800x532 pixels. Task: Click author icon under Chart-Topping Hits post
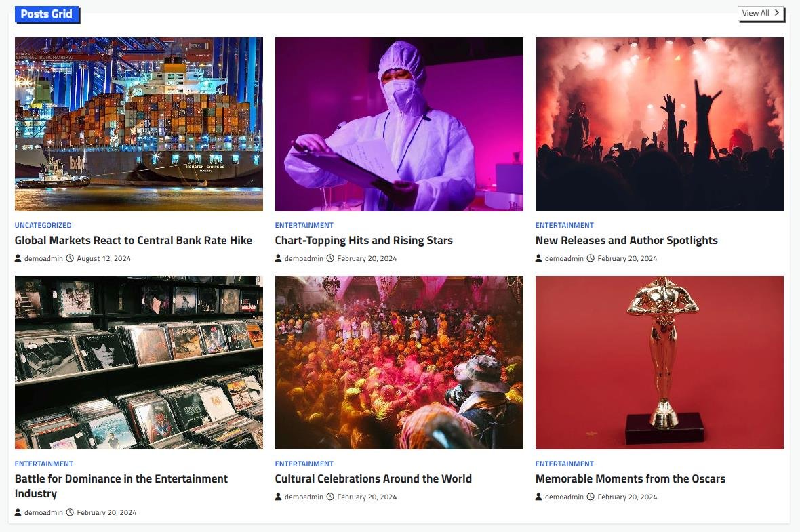point(278,258)
